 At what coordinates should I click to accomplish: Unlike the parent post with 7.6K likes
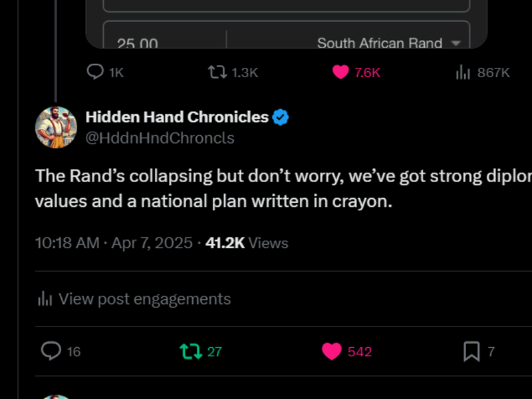pyautogui.click(x=356, y=72)
